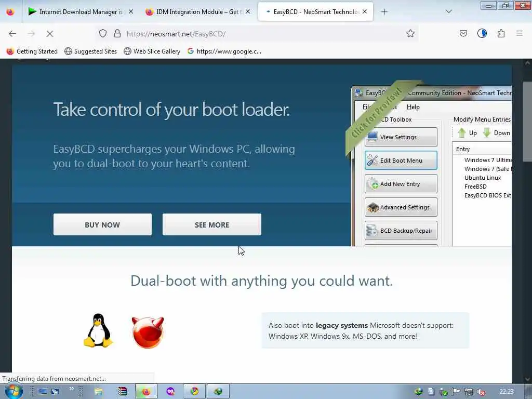
Task: Open the Firefox application menu
Action: tap(520, 34)
